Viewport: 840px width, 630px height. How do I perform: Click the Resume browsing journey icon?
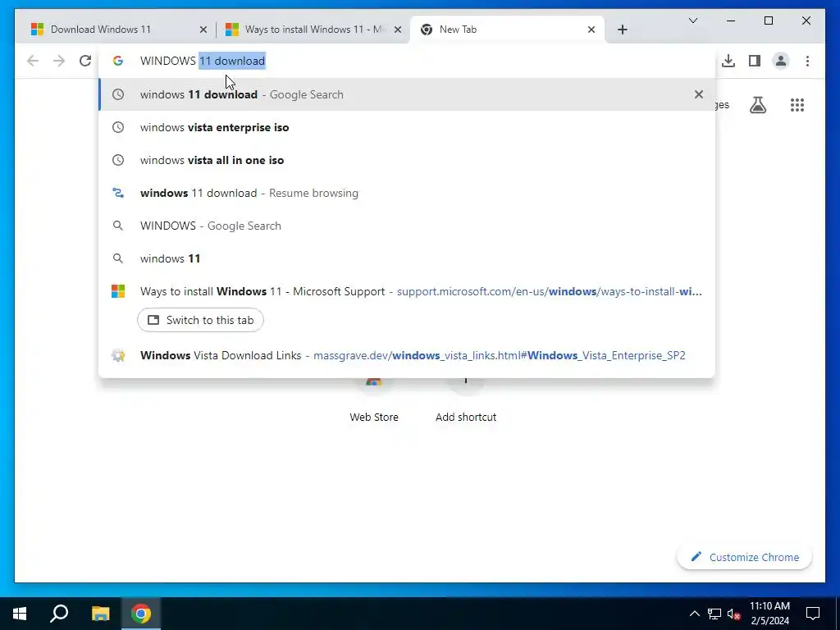click(x=118, y=193)
